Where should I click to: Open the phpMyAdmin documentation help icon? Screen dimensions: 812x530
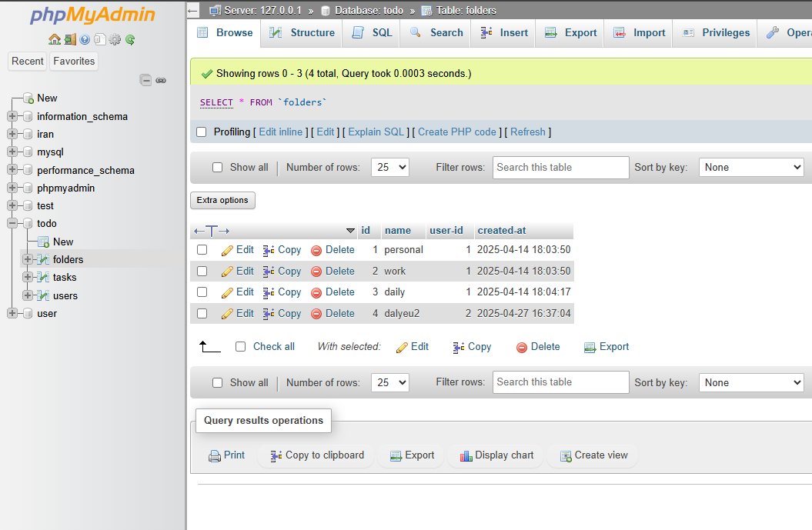point(85,39)
